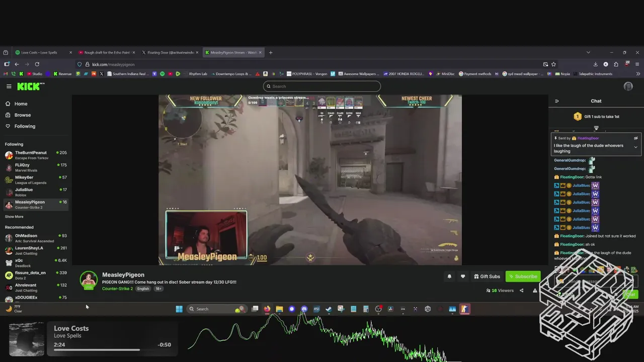This screenshot has width=644, height=362.
Task: Click the MeasleyPigeon channel avatar
Action: (89, 281)
